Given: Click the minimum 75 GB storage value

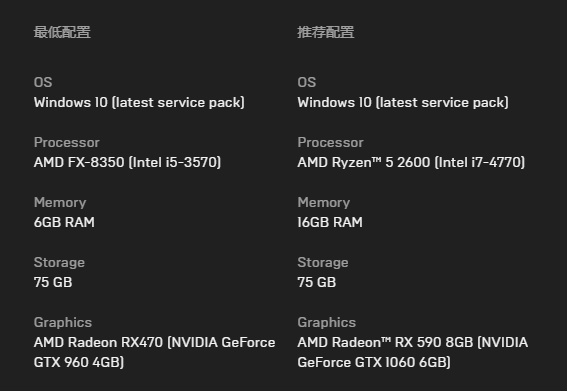Looking at the screenshot, I should [x=53, y=282].
